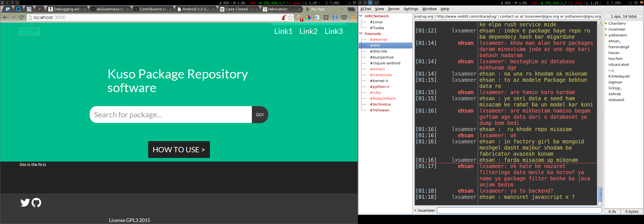This screenshot has width=644, height=224.
Task: Select the #emacs channel
Action: [377, 69]
